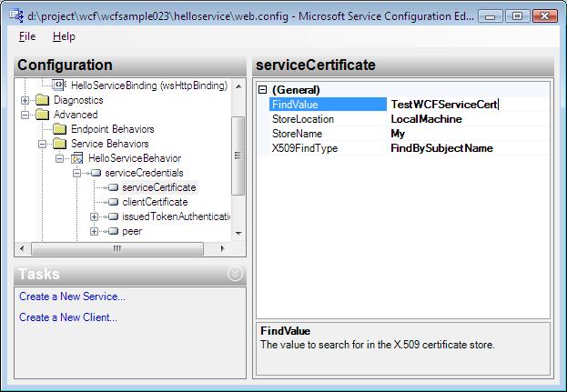This screenshot has height=392, width=567.
Task: Click the Endpoint Behaviors folder icon
Action: (x=60, y=129)
